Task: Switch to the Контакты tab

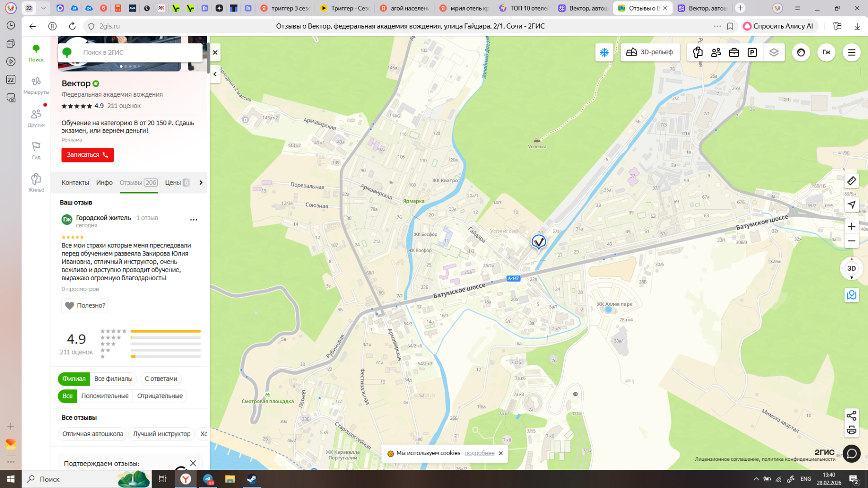Action: (75, 183)
